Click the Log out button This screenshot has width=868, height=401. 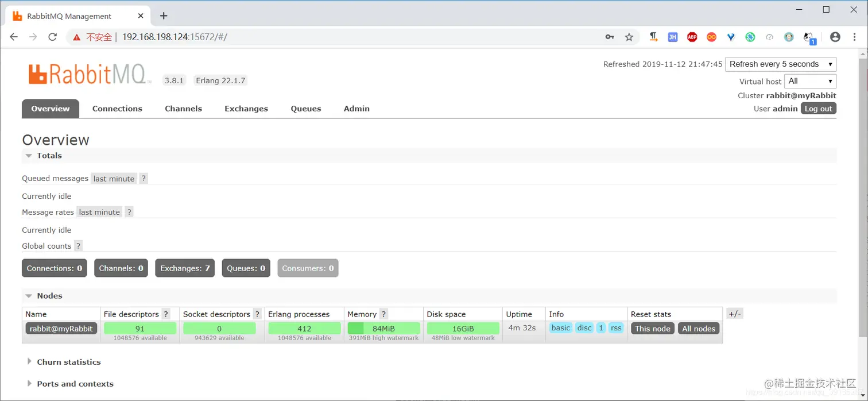coord(818,109)
